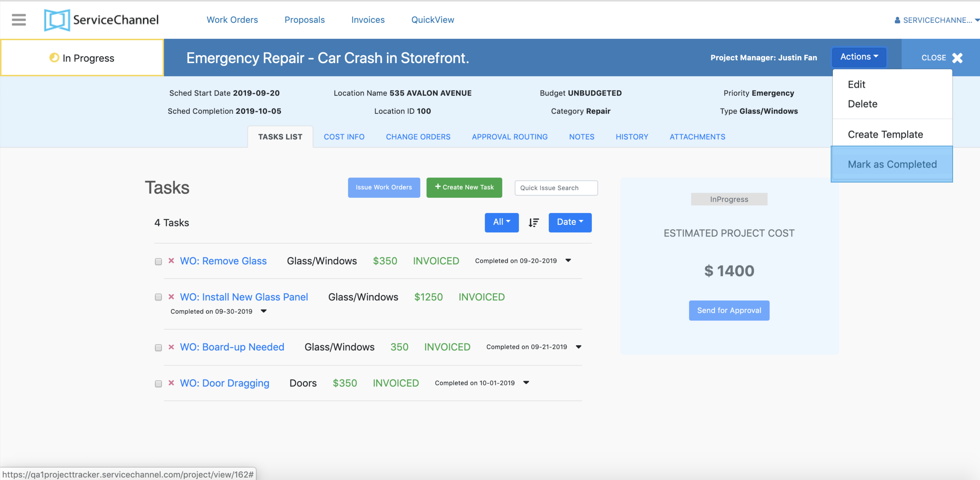
Task: Remove the Remove Glass task with X
Action: (x=171, y=261)
